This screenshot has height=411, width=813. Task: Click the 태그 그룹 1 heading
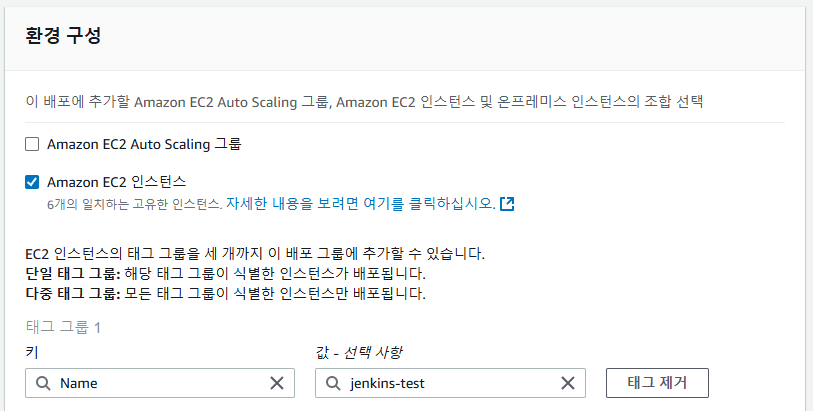(63, 327)
